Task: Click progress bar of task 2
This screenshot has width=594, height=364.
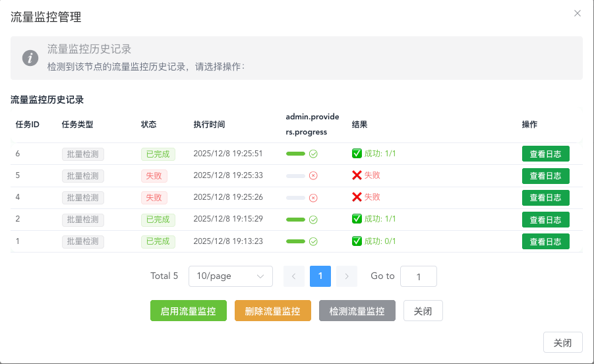Action: pyautogui.click(x=295, y=220)
